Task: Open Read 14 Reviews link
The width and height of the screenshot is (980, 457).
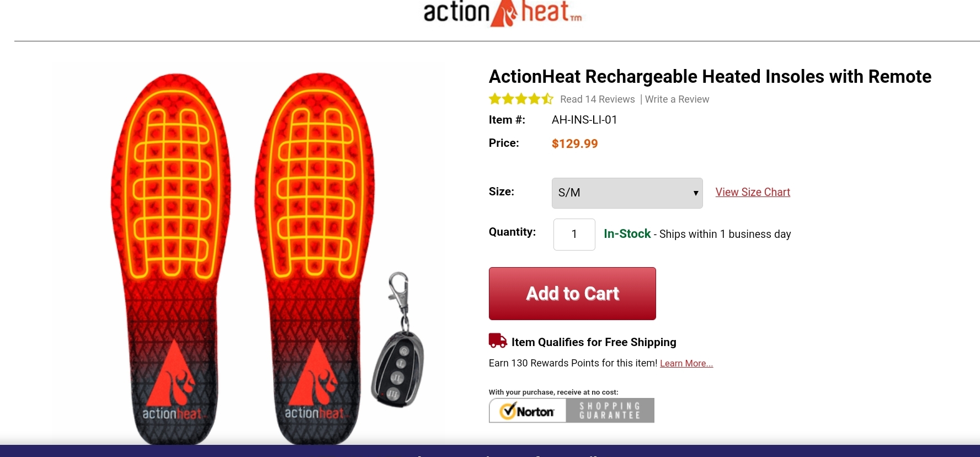Action: point(598,99)
